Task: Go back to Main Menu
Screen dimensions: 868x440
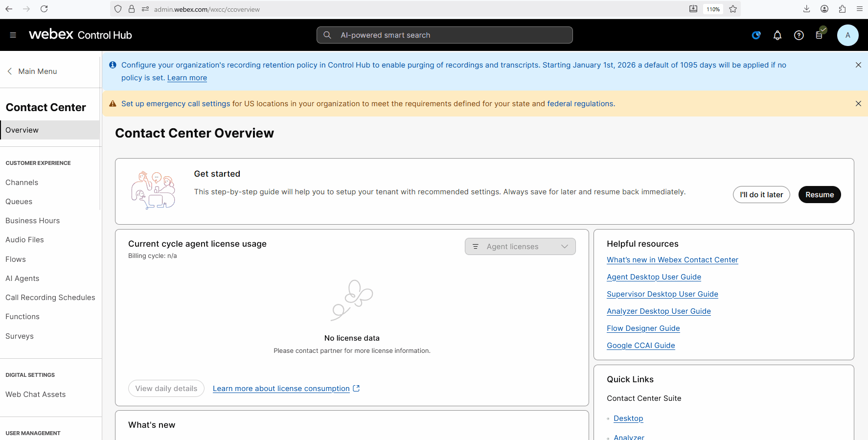Action: 32,71
